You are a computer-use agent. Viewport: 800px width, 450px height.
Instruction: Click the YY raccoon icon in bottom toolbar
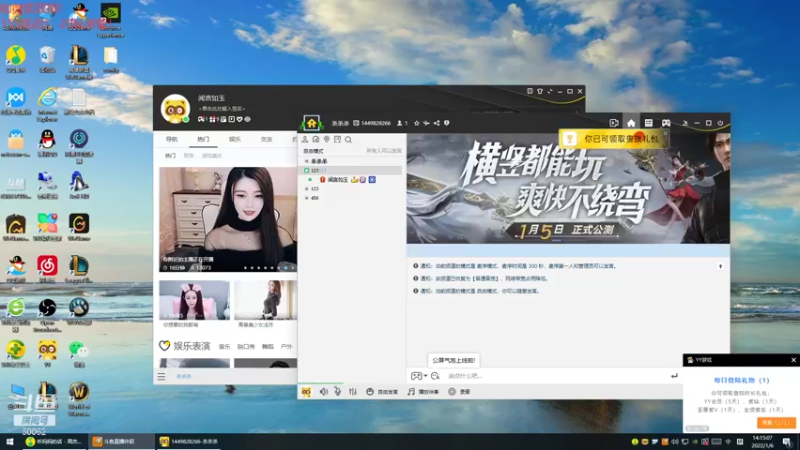click(x=306, y=391)
